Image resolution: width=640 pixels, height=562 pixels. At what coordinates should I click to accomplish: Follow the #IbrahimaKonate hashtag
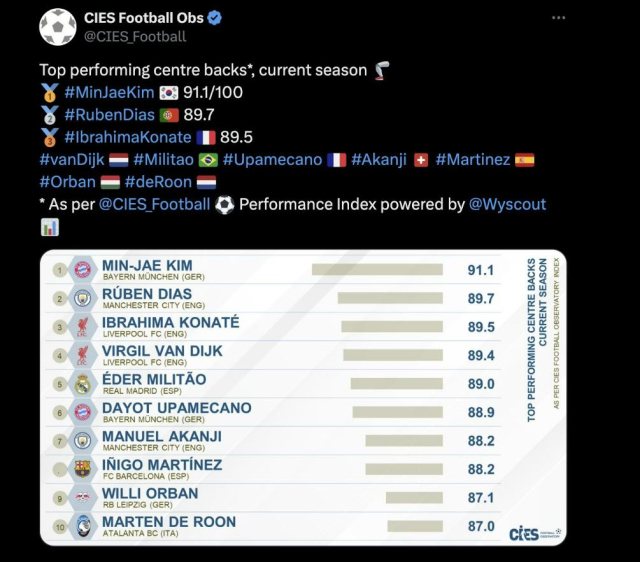128,137
